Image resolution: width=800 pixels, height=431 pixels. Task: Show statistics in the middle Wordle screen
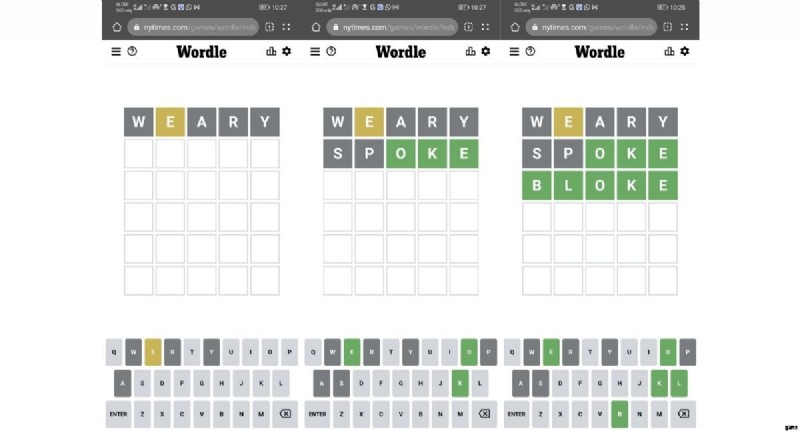point(471,52)
